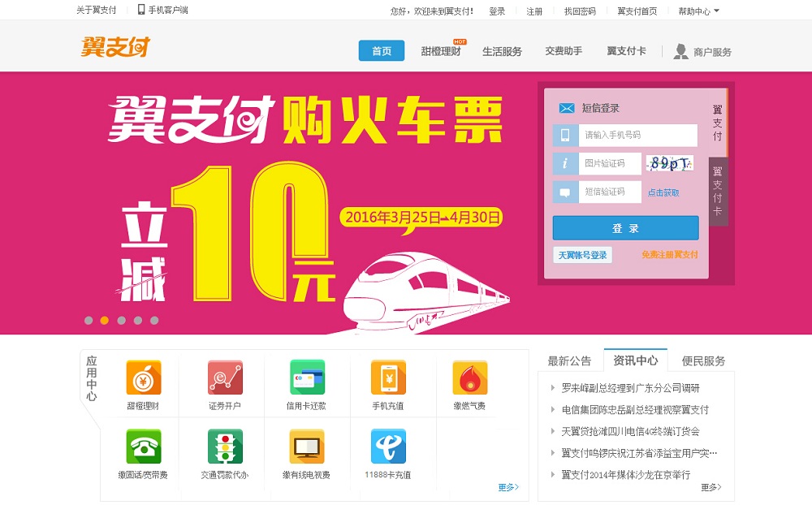This screenshot has height=505, width=812.
Task: Go to the 首页 navigation tab
Action: click(382, 51)
